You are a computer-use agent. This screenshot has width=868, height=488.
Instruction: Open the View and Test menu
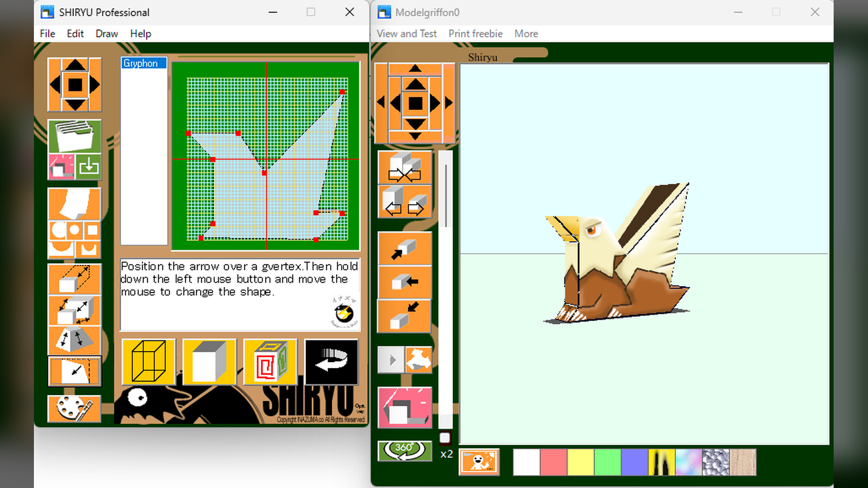click(406, 33)
